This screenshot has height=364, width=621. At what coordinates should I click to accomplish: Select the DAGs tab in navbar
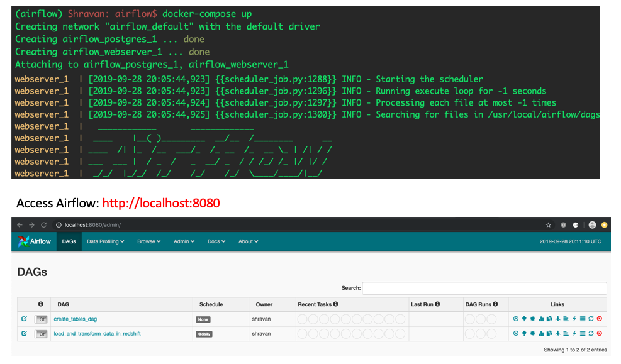click(x=69, y=241)
